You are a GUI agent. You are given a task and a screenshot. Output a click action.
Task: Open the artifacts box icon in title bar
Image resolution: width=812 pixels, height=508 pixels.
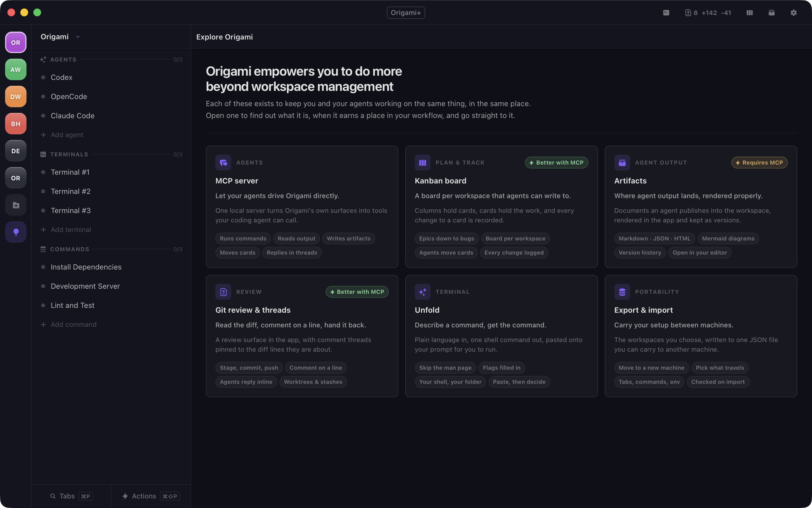(772, 13)
